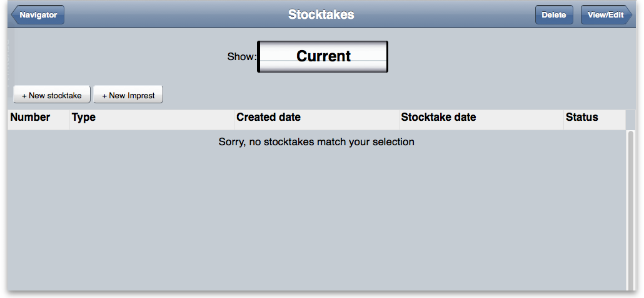Open the Show filter picker set to Current

[323, 56]
